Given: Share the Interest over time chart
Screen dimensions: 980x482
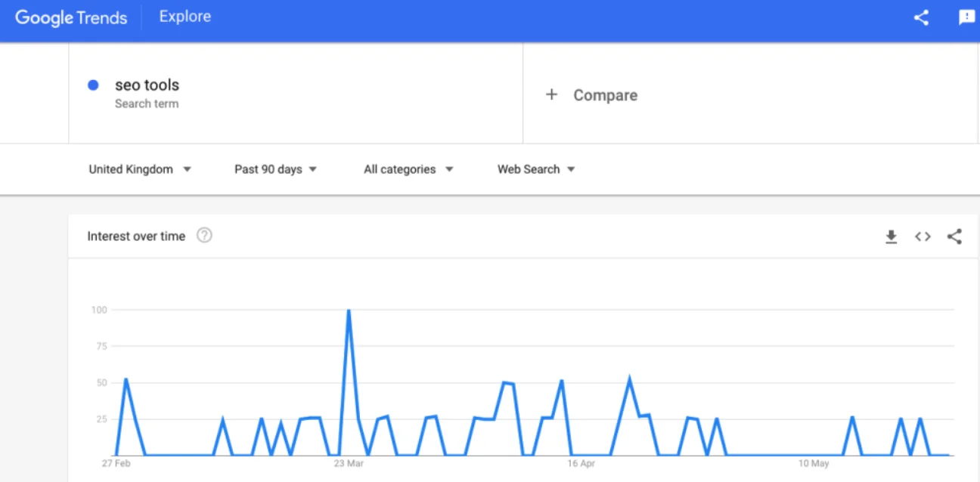Looking at the screenshot, I should click(x=954, y=236).
